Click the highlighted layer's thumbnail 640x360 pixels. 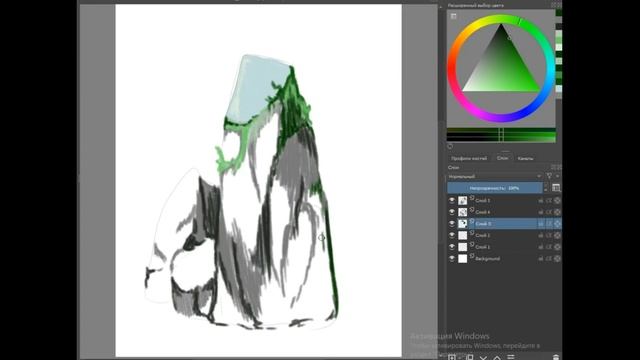pyautogui.click(x=462, y=224)
